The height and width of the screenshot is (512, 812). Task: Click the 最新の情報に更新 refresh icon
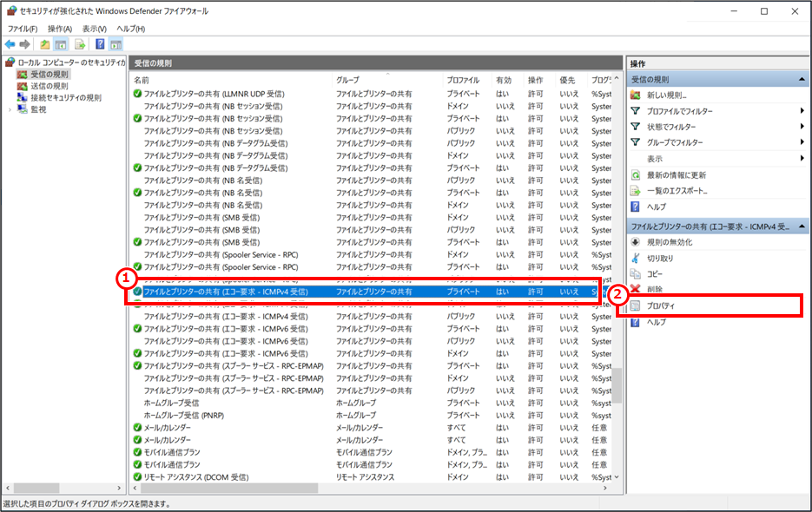(x=636, y=175)
